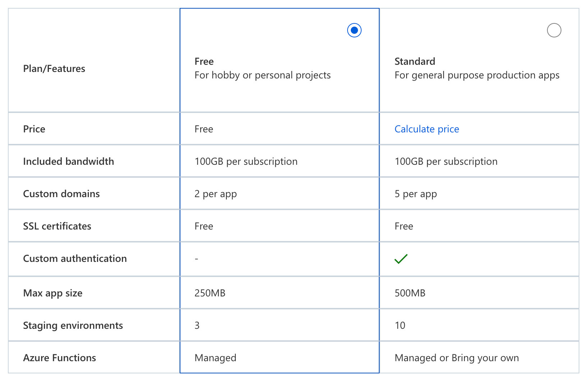Viewport: 588px width, 377px height.
Task: Click the Max app size row label
Action: (52, 293)
